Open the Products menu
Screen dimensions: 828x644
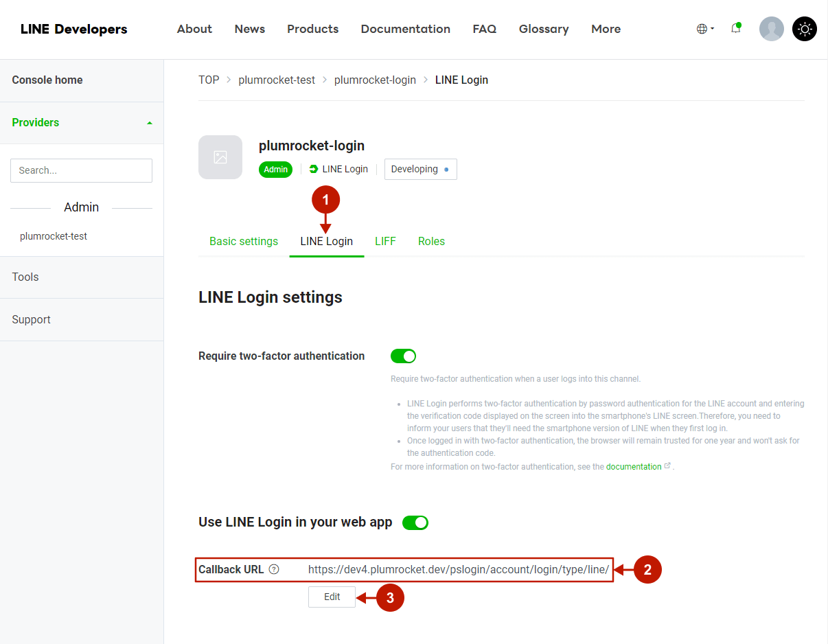[x=313, y=29]
